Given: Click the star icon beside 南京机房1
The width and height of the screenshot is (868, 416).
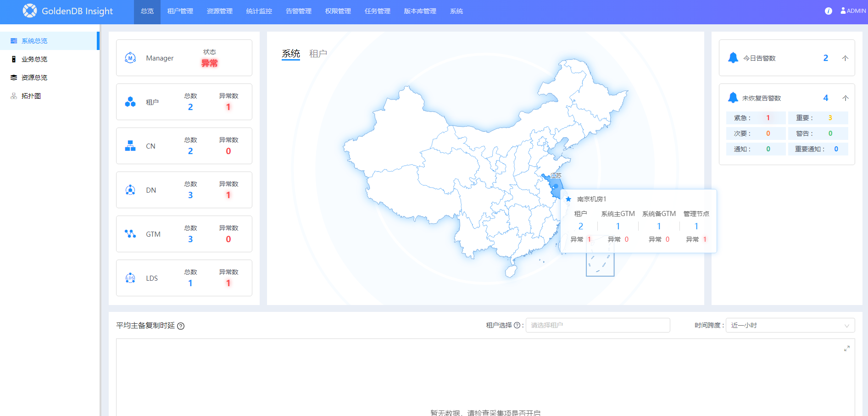Looking at the screenshot, I should 568,199.
